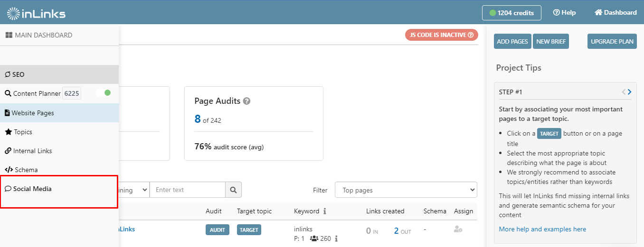
Task: Click the UPGRADE PLAN button
Action: tap(612, 41)
